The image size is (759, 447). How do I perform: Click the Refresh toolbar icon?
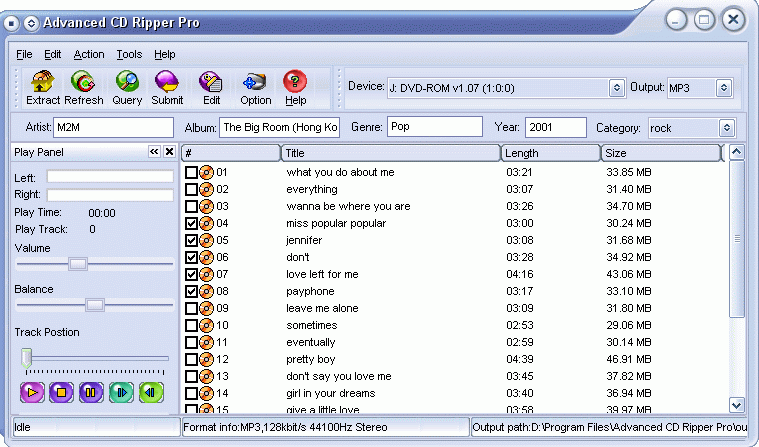83,81
